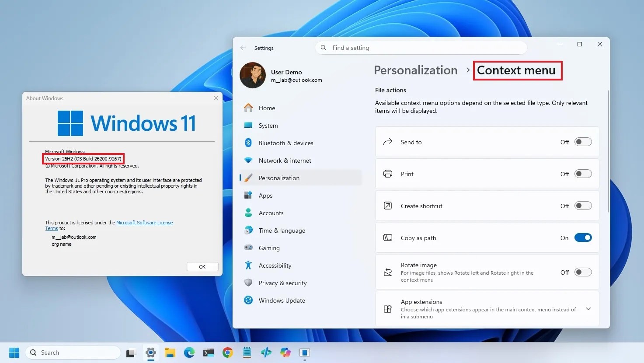Open the Windows Start button
Image resolution: width=644 pixels, height=363 pixels.
pos(14,353)
